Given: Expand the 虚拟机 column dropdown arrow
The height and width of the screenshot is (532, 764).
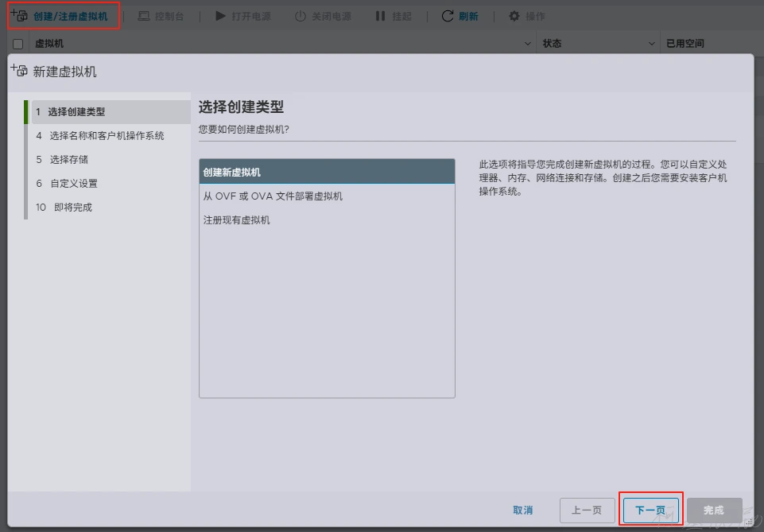Looking at the screenshot, I should pyautogui.click(x=529, y=44).
